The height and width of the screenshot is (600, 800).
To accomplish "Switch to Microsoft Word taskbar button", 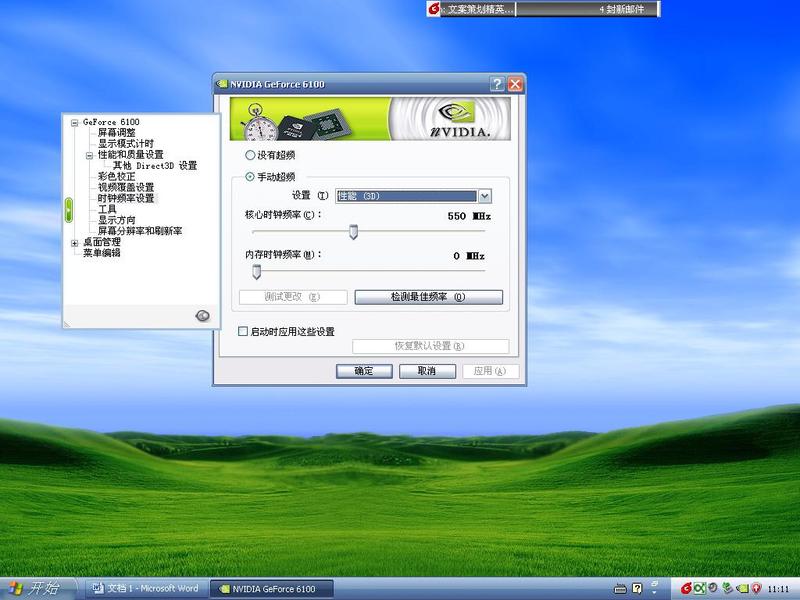I will [146, 589].
